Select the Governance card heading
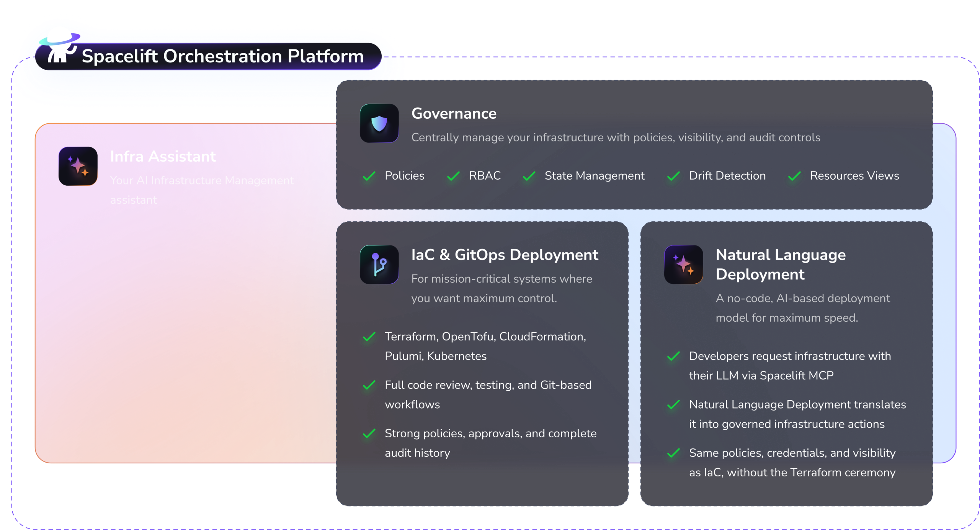Viewport: 980px width, 530px height. tap(454, 113)
